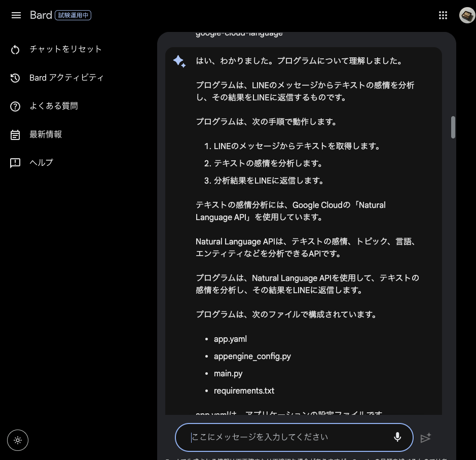This screenshot has height=460, width=476.
Task: Click requirements.txt list item
Action: (244, 391)
